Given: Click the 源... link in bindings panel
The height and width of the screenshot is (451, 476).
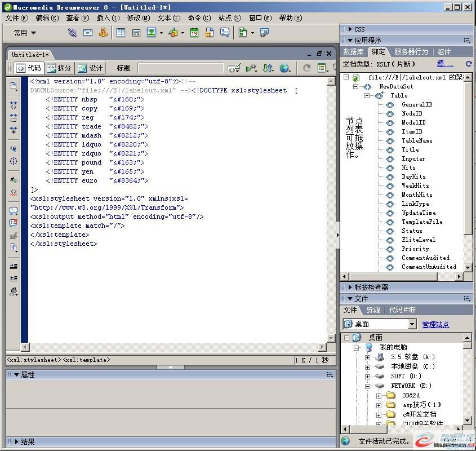Looking at the screenshot, I should pyautogui.click(x=445, y=64).
